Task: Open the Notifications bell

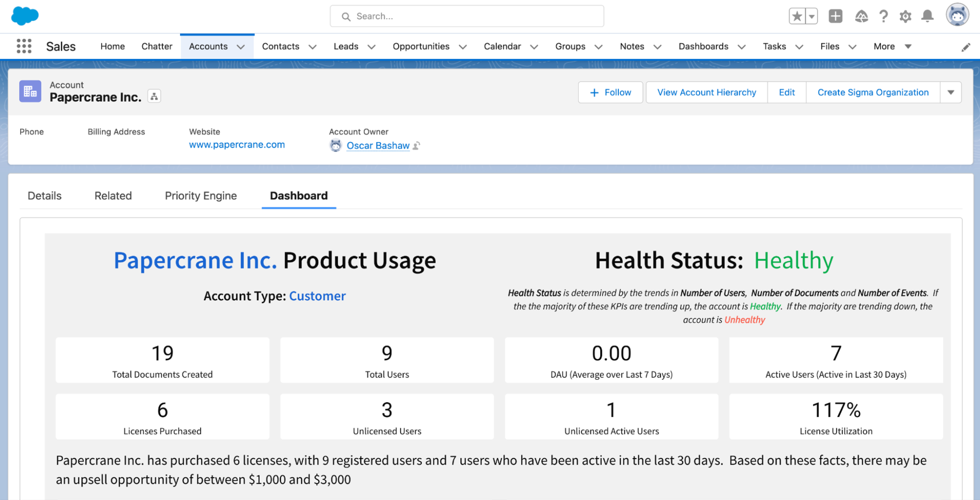Action: pos(927,16)
